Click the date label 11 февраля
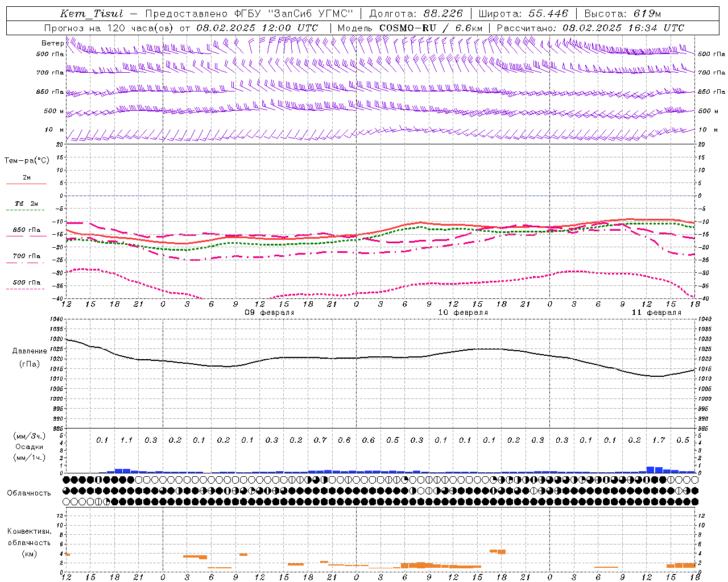 (656, 313)
